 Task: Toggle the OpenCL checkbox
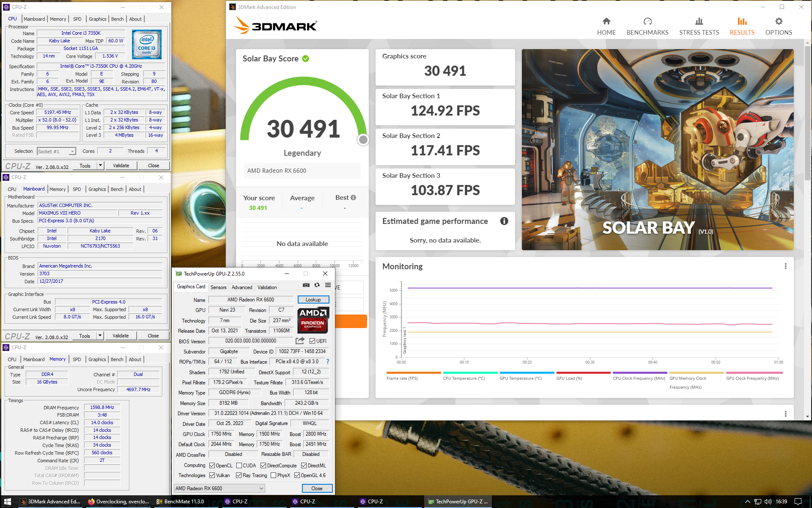tap(212, 465)
